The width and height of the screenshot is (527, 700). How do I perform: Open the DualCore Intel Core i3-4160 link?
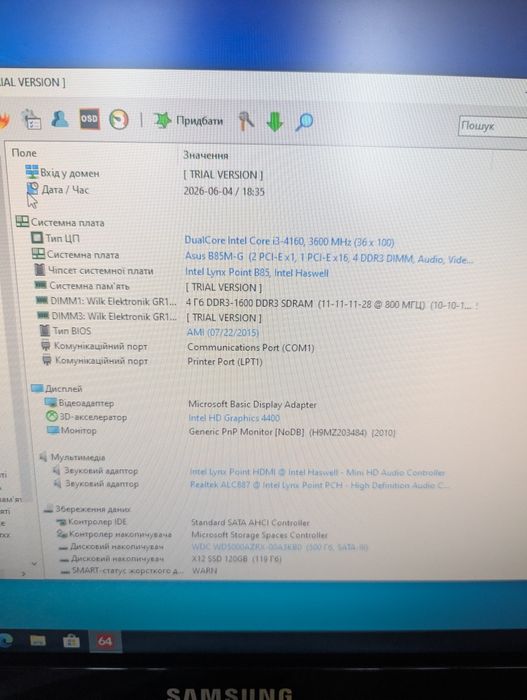click(x=289, y=242)
